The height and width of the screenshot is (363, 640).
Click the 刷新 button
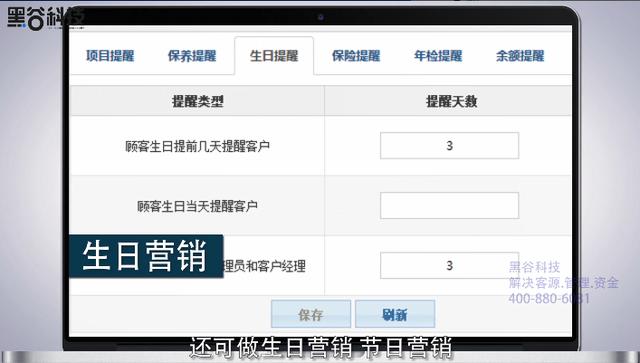point(395,314)
